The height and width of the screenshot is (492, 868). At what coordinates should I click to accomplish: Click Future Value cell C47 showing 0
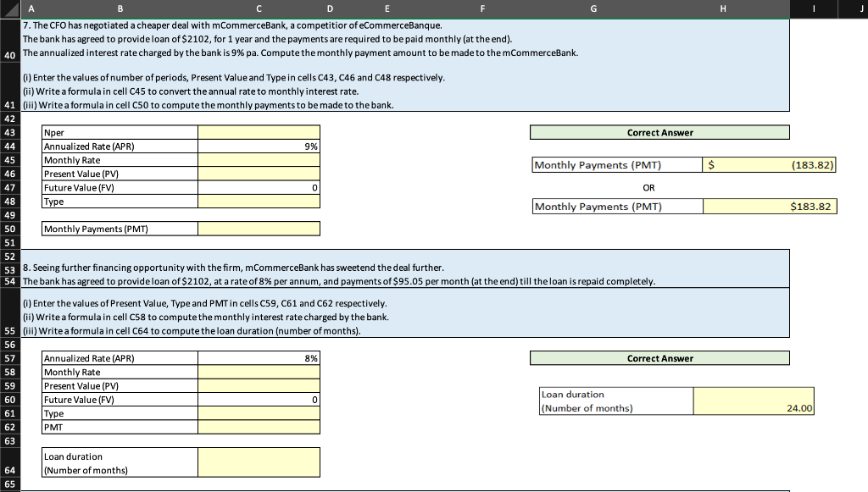259,188
